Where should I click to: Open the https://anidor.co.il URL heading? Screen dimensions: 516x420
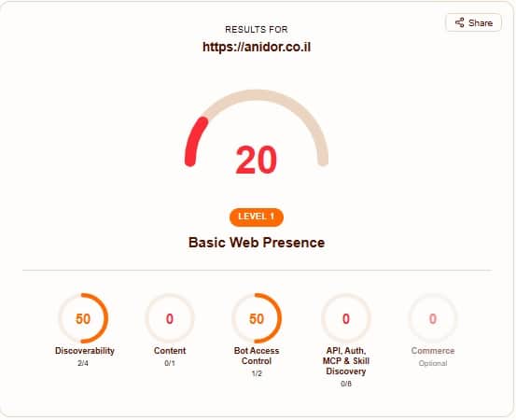(x=257, y=47)
